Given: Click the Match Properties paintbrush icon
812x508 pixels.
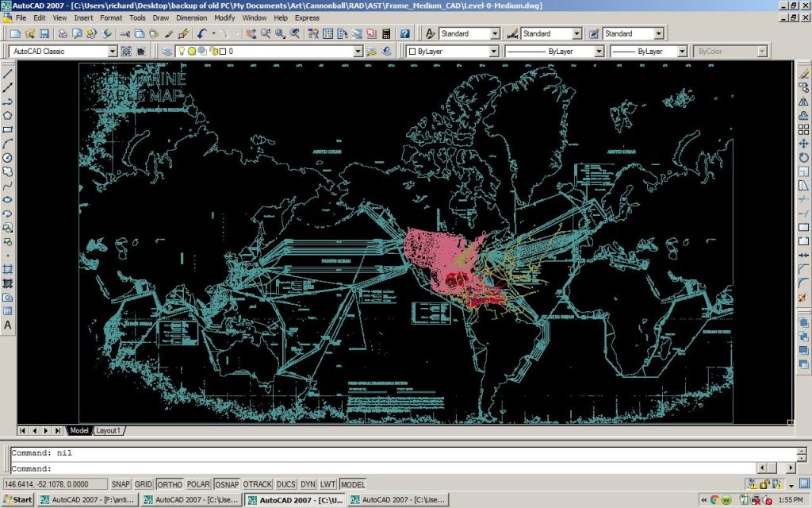Looking at the screenshot, I should click(183, 34).
